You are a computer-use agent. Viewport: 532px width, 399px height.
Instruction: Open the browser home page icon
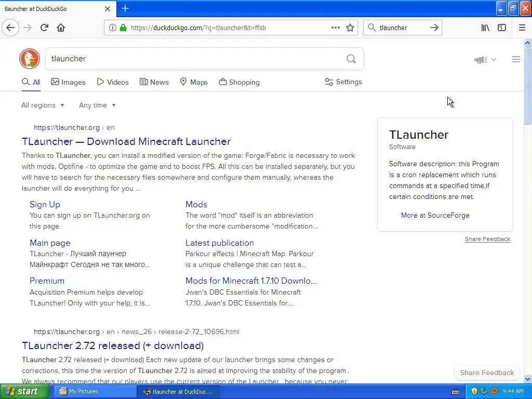(61, 28)
